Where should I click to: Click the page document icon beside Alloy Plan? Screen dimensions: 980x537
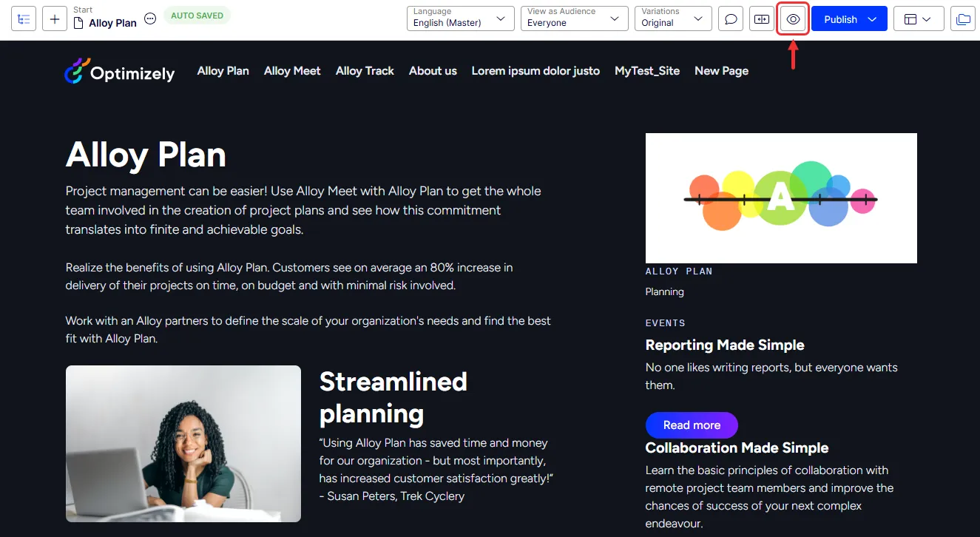tap(79, 23)
